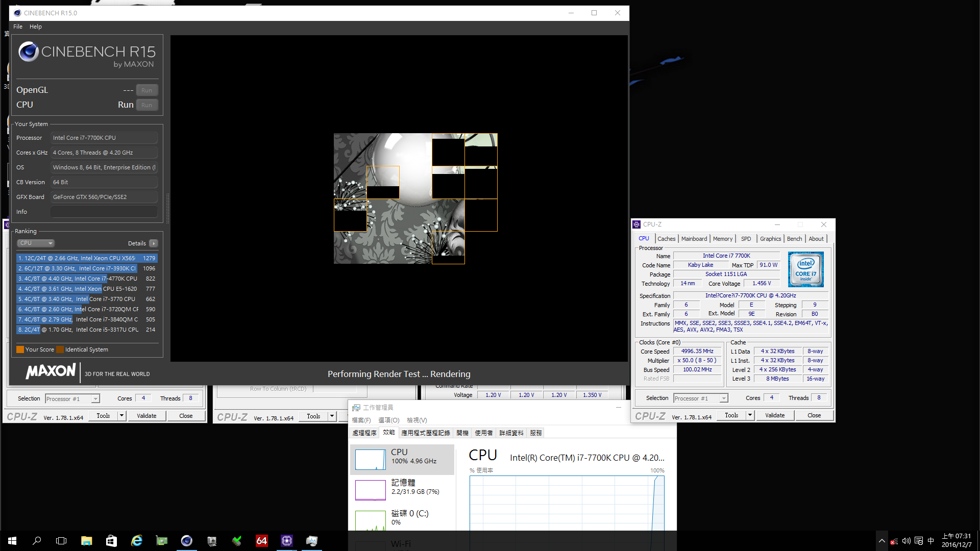980x551 pixels.
Task: Expand Tools dropdown arrow in right CPU-Z
Action: click(750, 415)
